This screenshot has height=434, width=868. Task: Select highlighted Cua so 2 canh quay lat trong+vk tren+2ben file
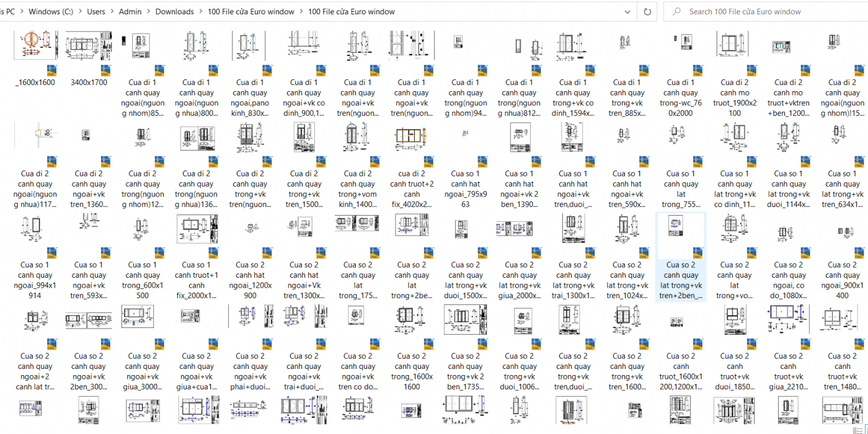click(x=681, y=255)
